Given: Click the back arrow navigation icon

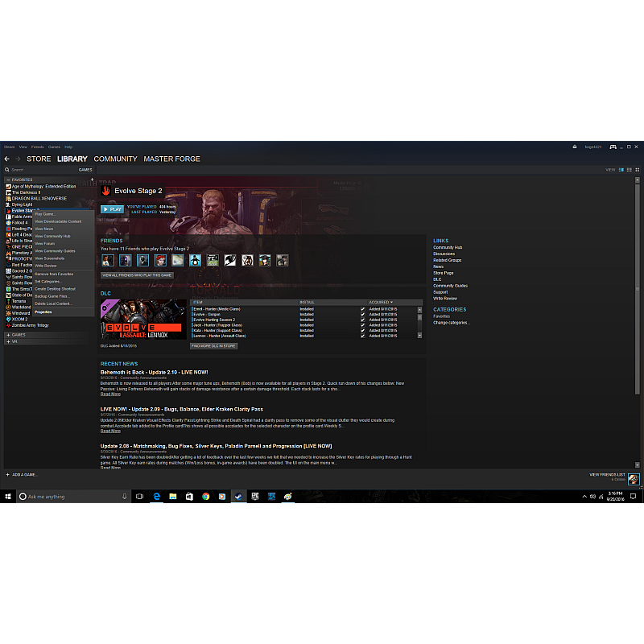Looking at the screenshot, I should (x=7, y=159).
